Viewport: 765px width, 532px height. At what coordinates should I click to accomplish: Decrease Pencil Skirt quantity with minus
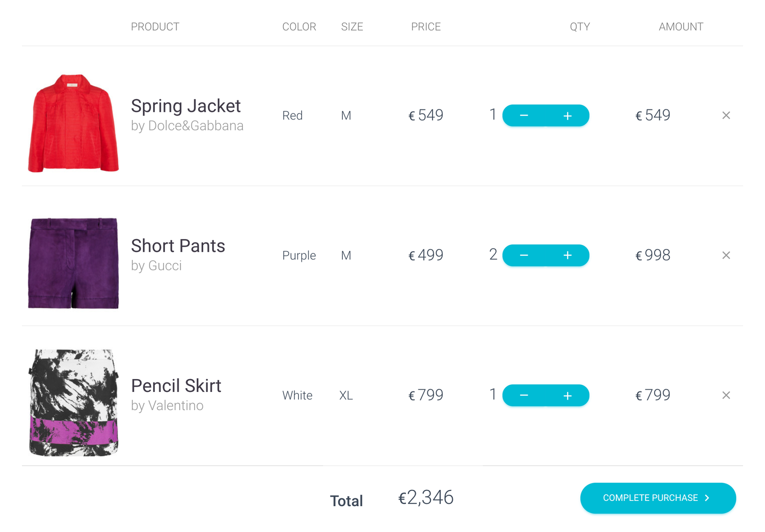(524, 396)
